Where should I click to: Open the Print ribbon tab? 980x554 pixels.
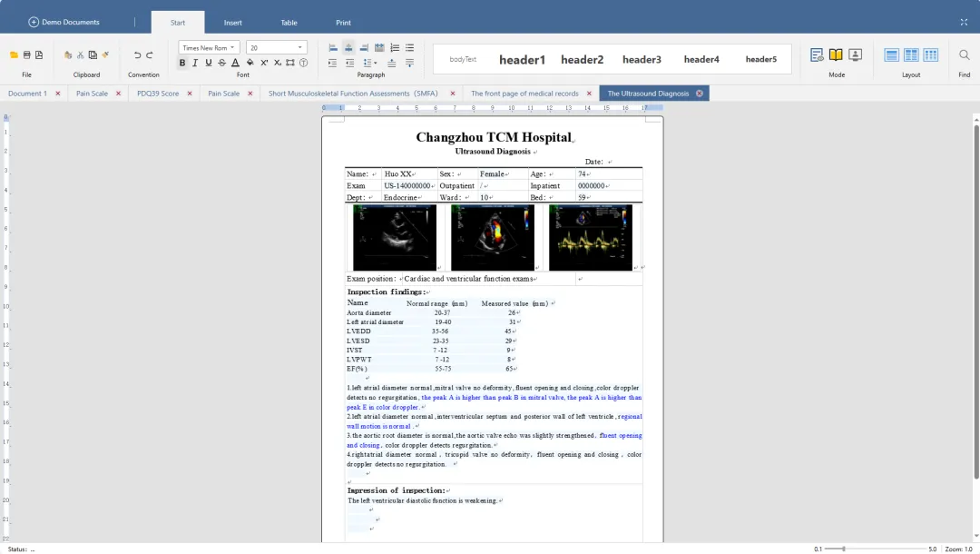(x=343, y=23)
